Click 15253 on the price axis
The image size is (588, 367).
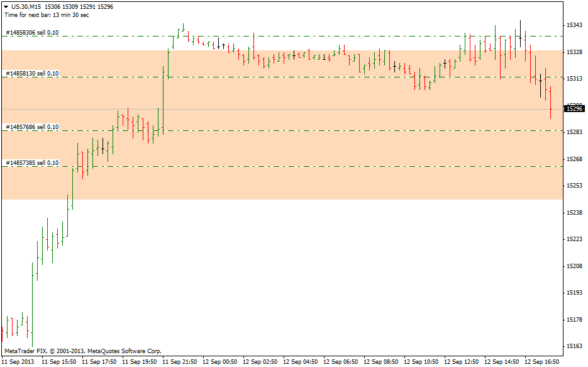point(574,186)
